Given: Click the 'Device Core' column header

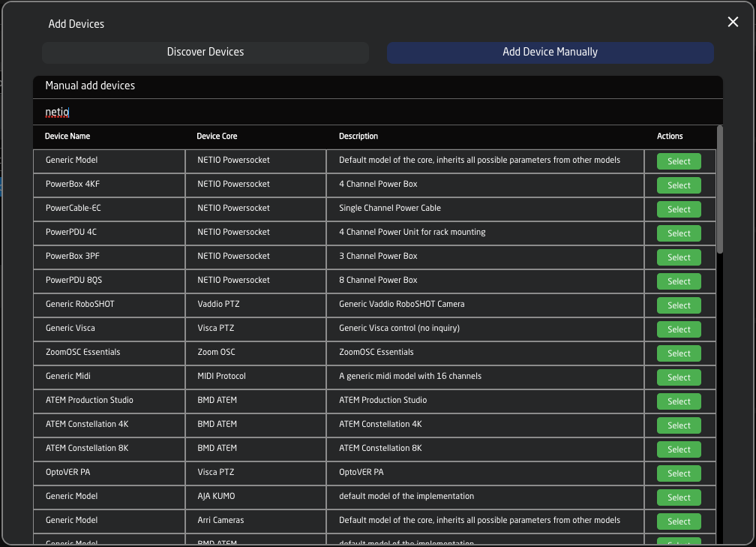Looking at the screenshot, I should pos(217,136).
